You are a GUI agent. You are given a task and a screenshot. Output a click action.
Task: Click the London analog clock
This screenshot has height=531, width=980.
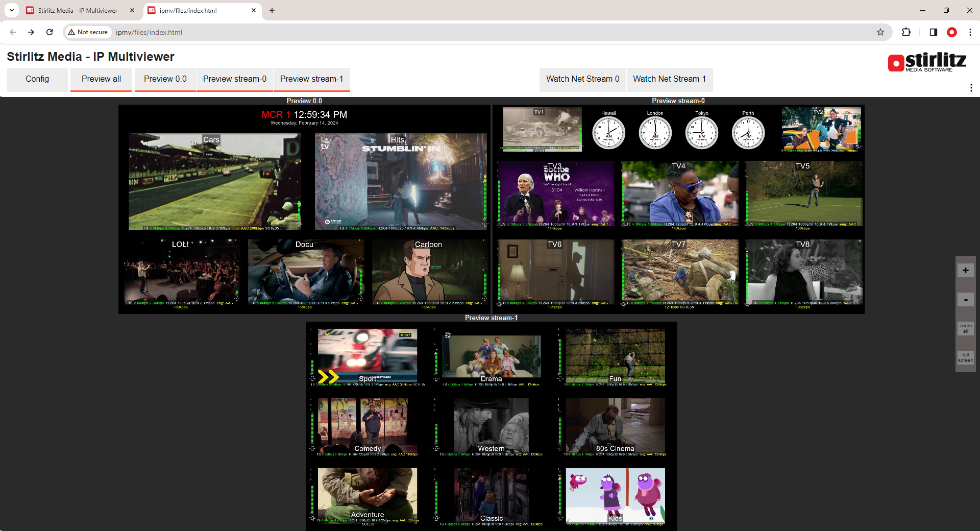point(655,132)
